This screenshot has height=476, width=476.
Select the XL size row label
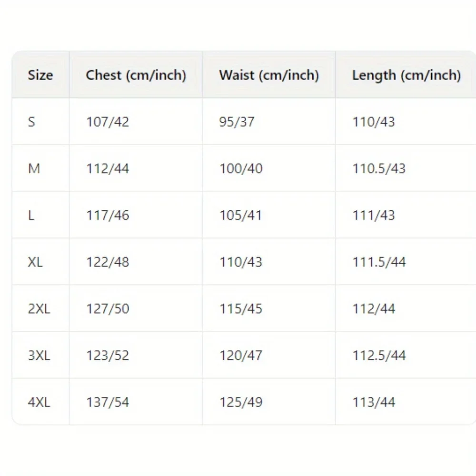[35, 262]
